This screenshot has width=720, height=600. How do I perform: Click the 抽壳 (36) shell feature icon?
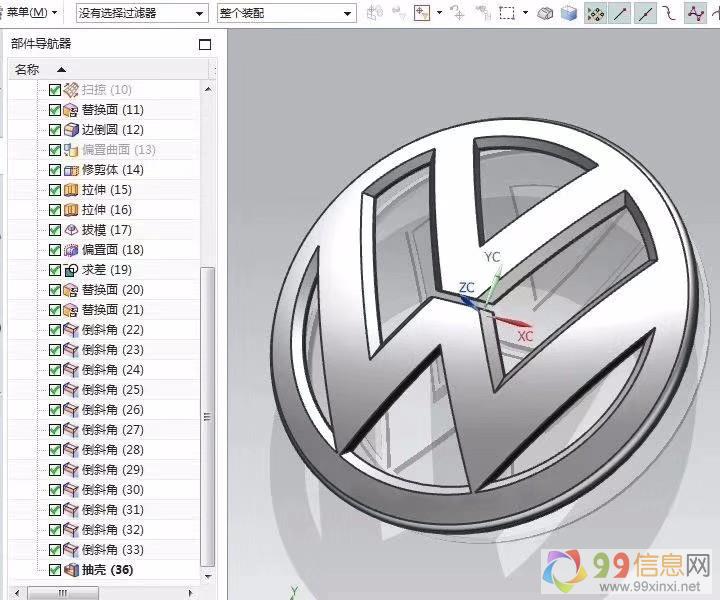click(71, 570)
